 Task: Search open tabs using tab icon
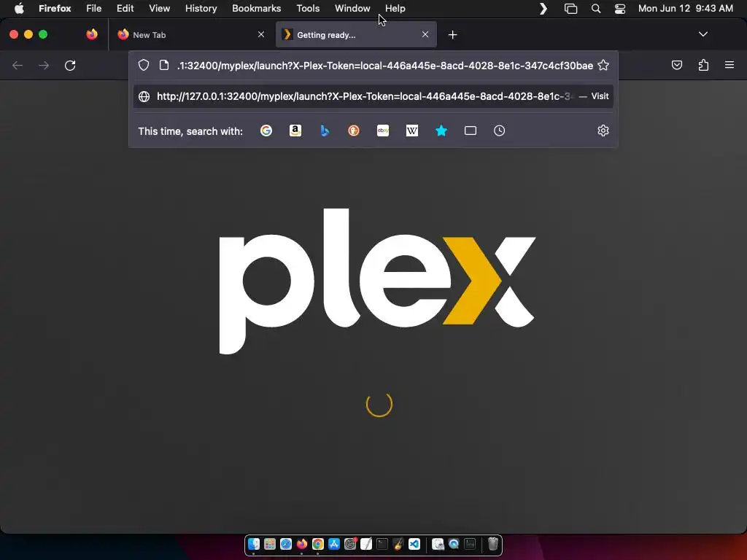[x=471, y=131]
